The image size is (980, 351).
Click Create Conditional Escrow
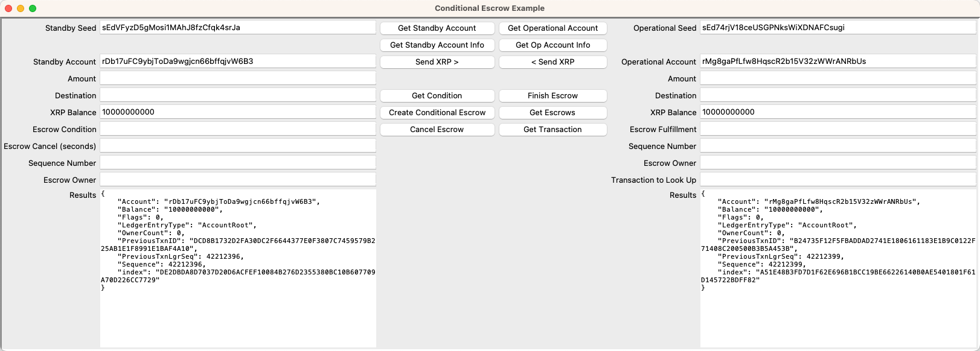point(437,112)
